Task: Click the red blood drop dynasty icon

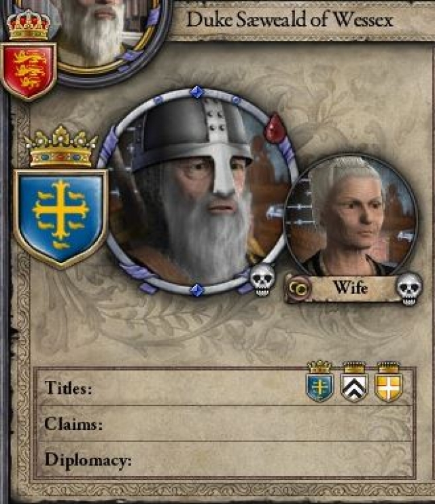Action: [x=275, y=128]
